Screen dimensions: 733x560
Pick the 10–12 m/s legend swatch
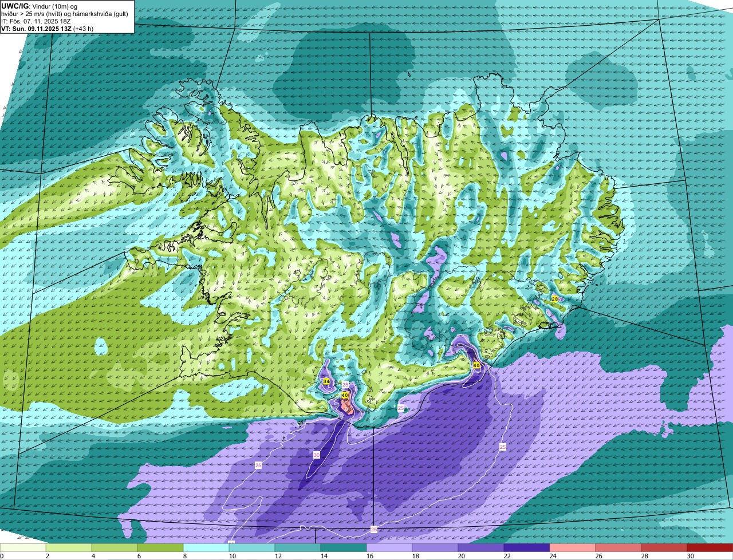(x=252, y=548)
